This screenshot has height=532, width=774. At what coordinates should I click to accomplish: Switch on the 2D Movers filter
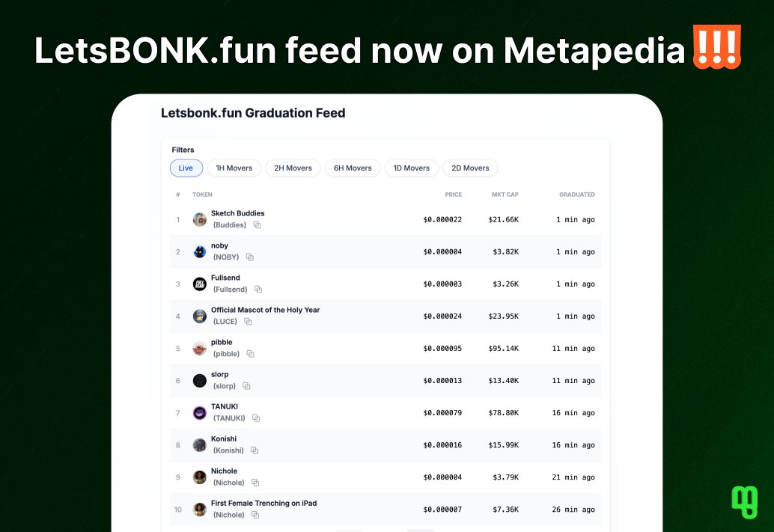pyautogui.click(x=470, y=168)
